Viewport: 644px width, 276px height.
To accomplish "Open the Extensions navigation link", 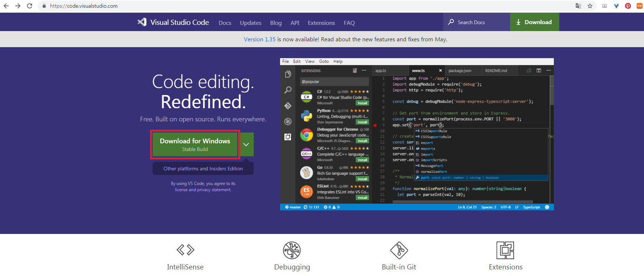I will tap(321, 23).
